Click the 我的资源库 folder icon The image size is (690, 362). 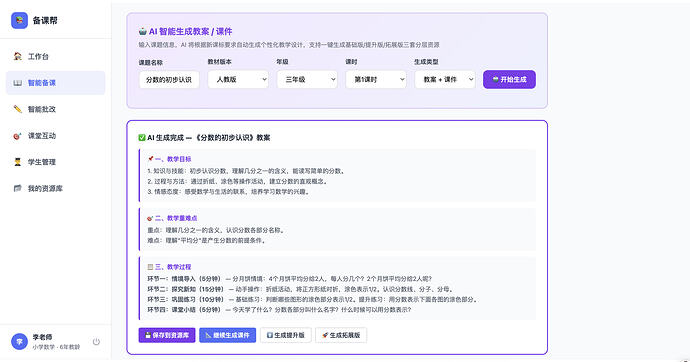[18, 188]
